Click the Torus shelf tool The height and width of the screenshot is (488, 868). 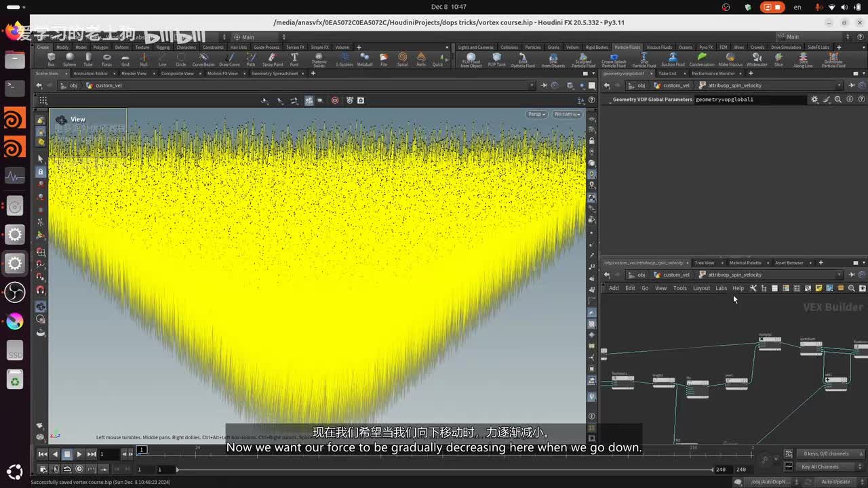coord(106,60)
